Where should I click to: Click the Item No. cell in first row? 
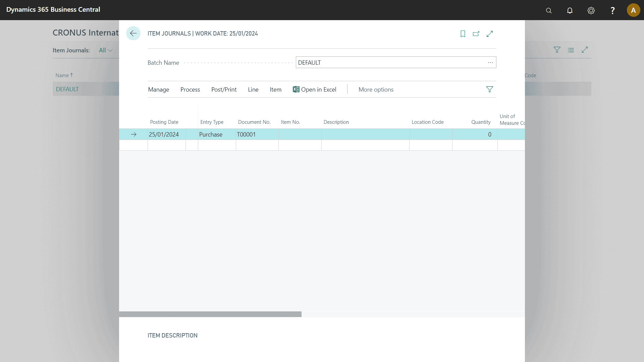click(x=300, y=135)
